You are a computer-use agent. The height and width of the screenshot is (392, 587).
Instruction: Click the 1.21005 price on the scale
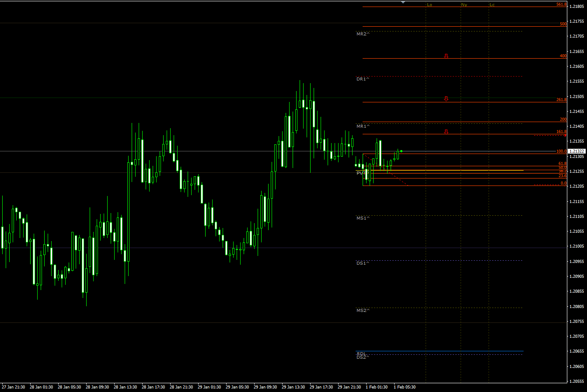click(x=577, y=247)
